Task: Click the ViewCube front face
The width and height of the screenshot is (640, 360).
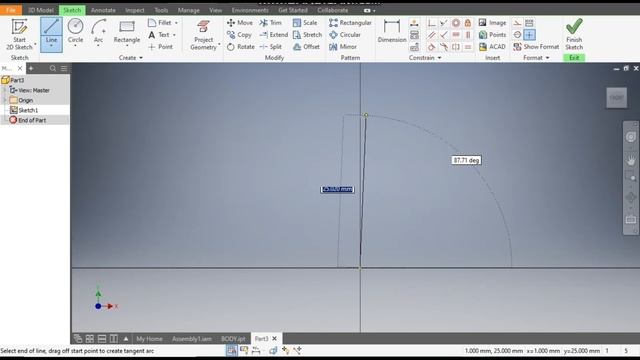Action: 616,98
